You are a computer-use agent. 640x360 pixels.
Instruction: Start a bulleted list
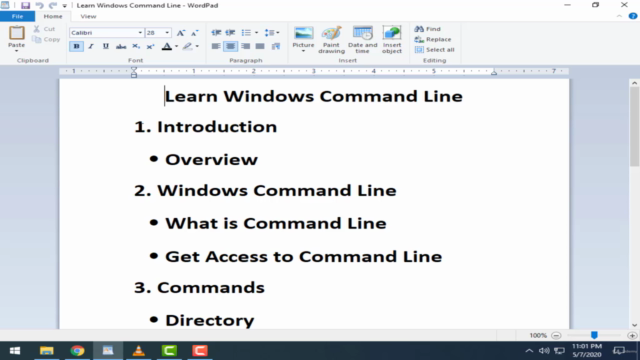pyautogui.click(x=246, y=33)
